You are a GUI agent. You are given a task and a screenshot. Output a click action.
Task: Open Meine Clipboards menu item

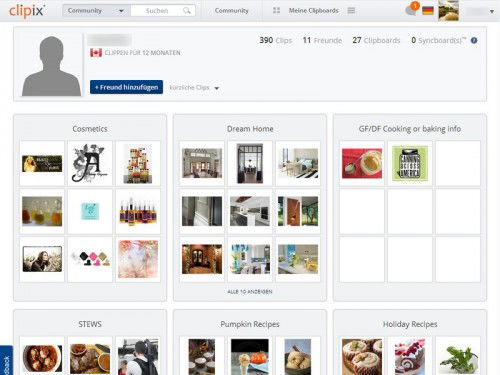click(314, 11)
